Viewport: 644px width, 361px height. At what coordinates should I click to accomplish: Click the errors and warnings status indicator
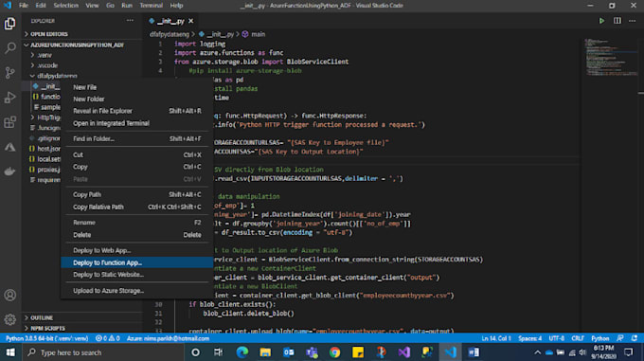click(108, 338)
